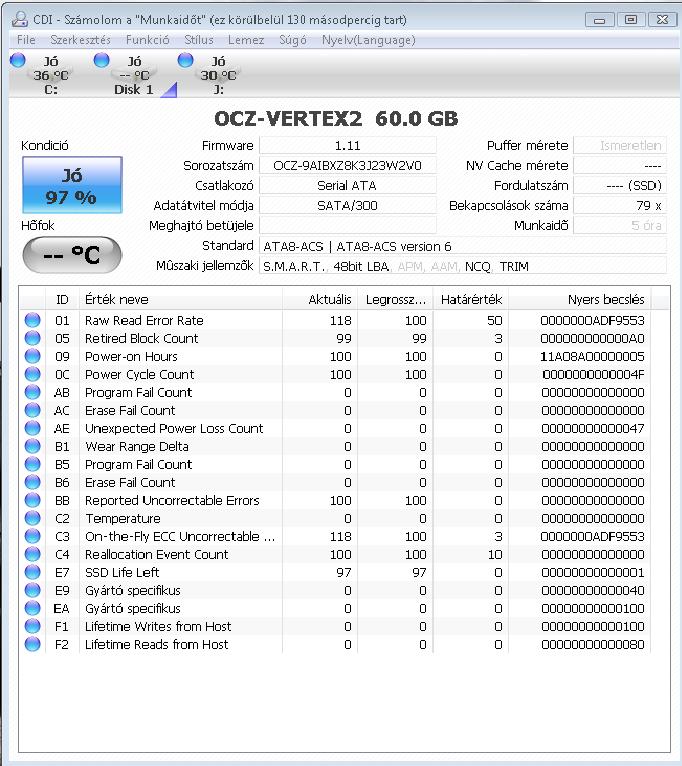Click the serial number field OCZ-9AIBXZ8K3J23W2V0
Screen dimensions: 682x766
coord(347,166)
